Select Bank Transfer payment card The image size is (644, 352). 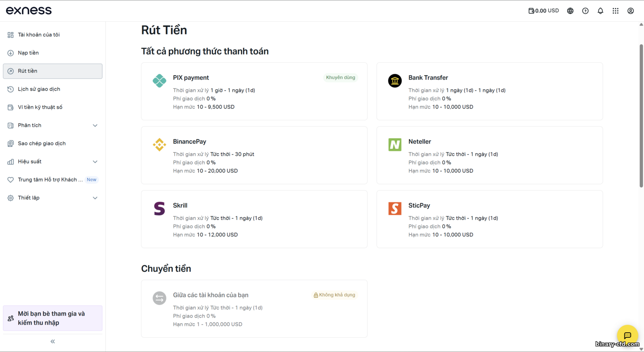click(x=489, y=91)
